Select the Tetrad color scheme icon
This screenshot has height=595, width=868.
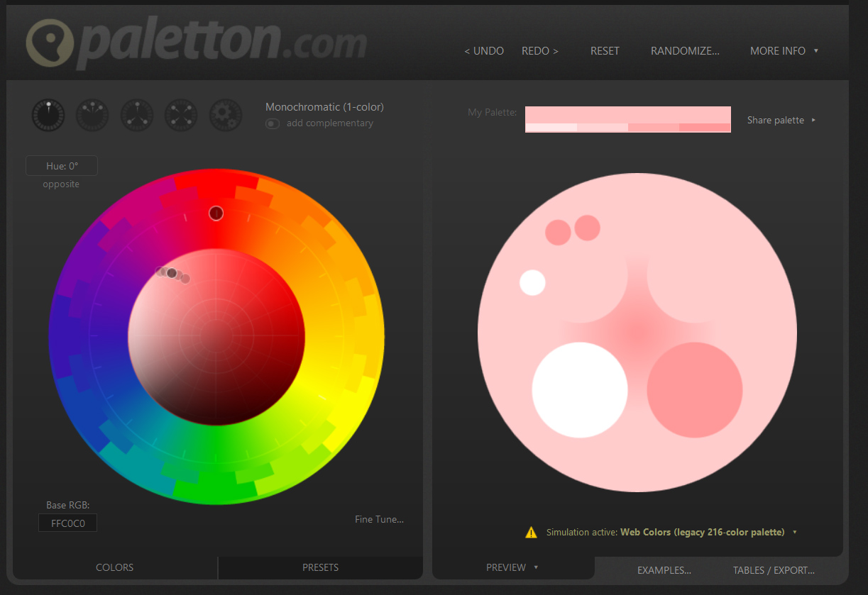pos(182,115)
